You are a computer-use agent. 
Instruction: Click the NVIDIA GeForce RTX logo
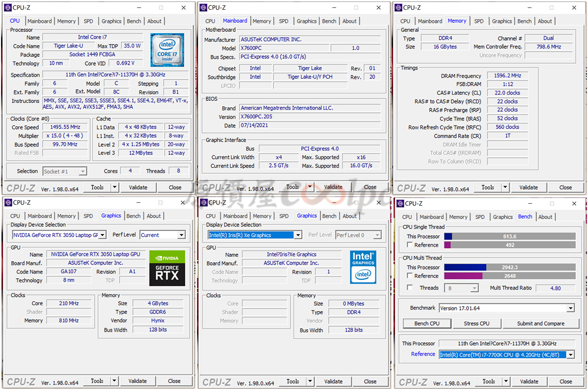[x=167, y=268]
